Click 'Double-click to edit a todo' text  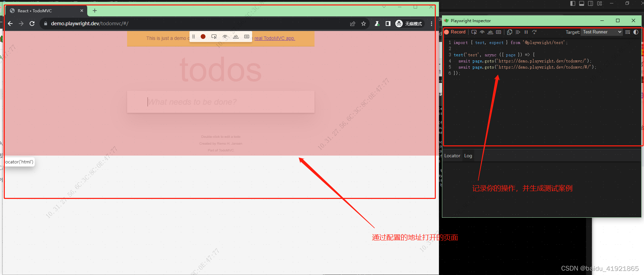(x=221, y=137)
